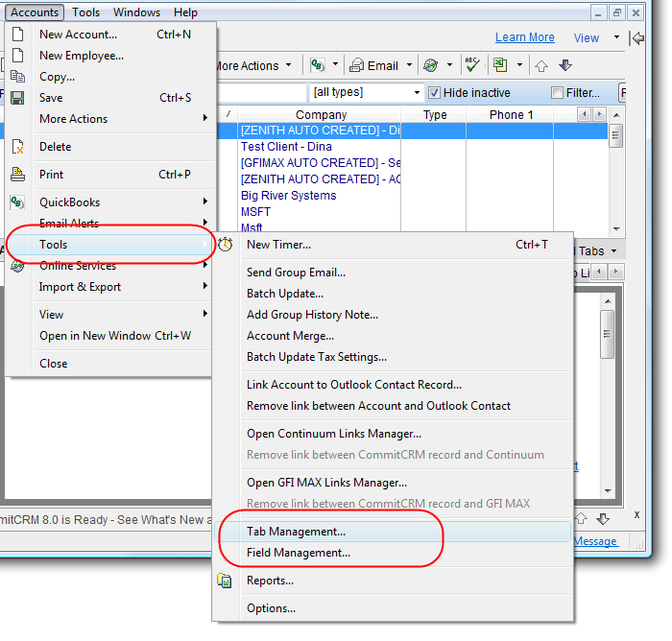Image resolution: width=672 pixels, height=641 pixels.
Task: Choose Field Management menu entry
Action: [x=298, y=553]
